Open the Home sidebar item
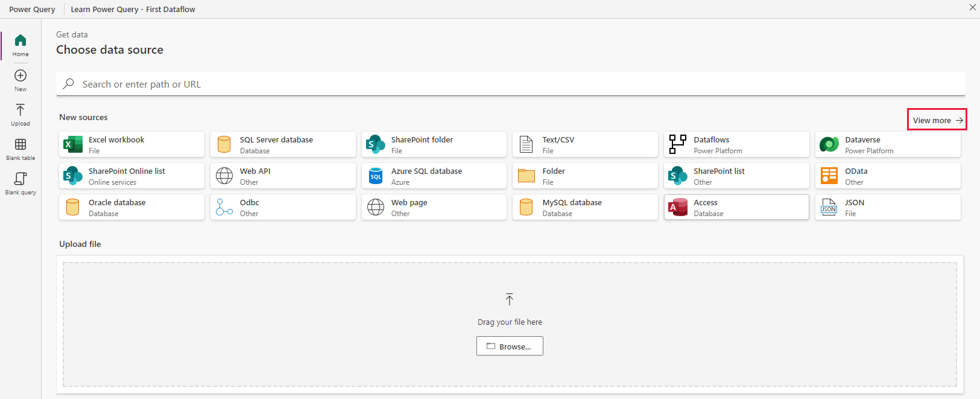The width and height of the screenshot is (980, 399). 21,45
